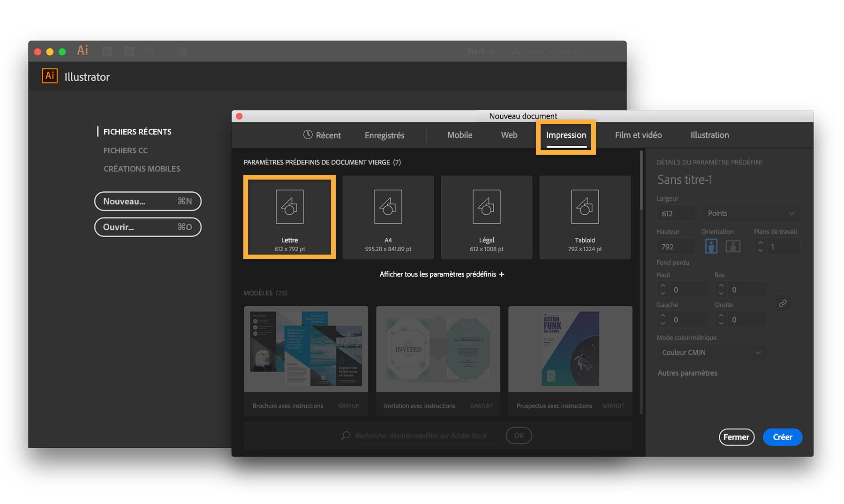
Task: Open the Points units dropdown
Action: [x=751, y=213]
